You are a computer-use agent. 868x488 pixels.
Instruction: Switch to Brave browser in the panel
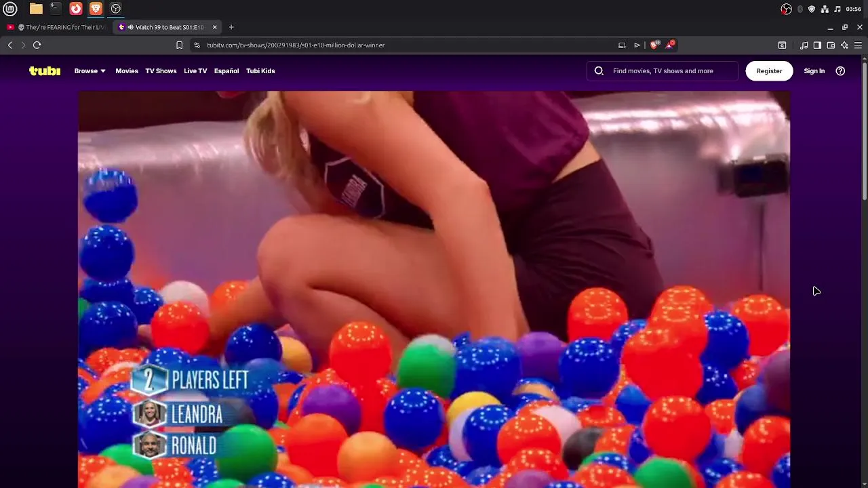click(x=96, y=9)
